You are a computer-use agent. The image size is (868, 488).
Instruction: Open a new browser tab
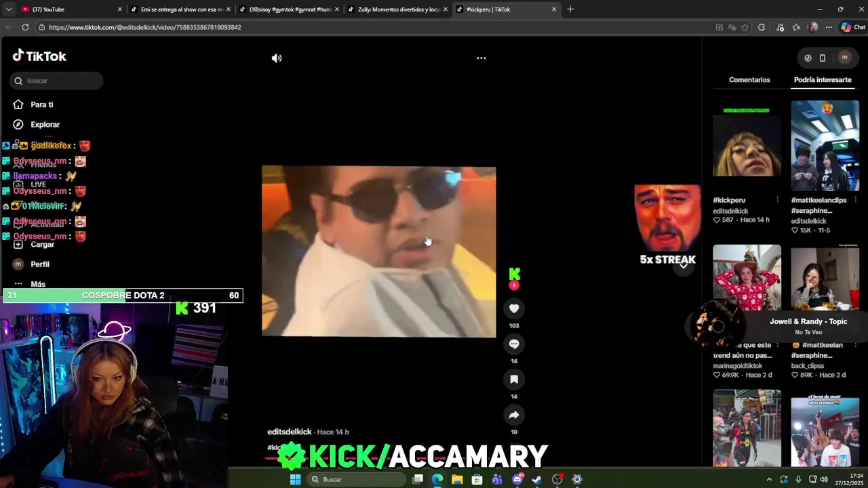[570, 9]
